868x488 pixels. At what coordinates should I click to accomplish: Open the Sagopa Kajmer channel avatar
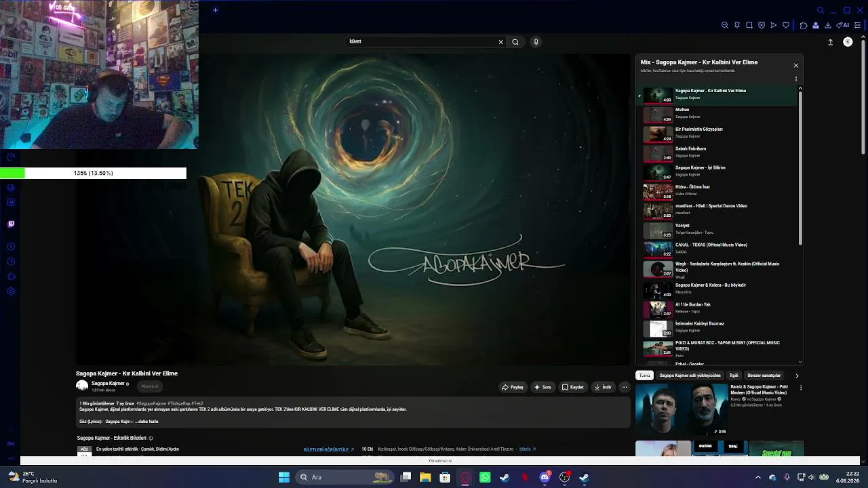point(82,386)
